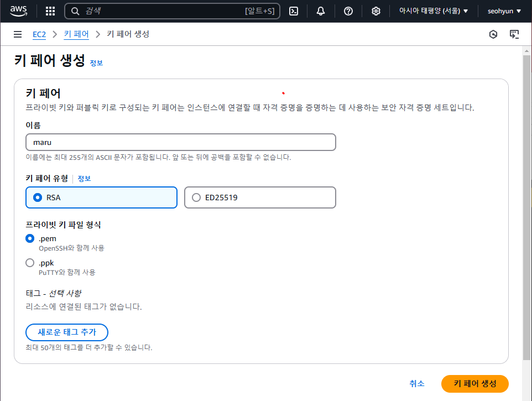532x401 pixels.
Task: Click the OpenSSH와 함께 사용 description
Action: click(71, 248)
